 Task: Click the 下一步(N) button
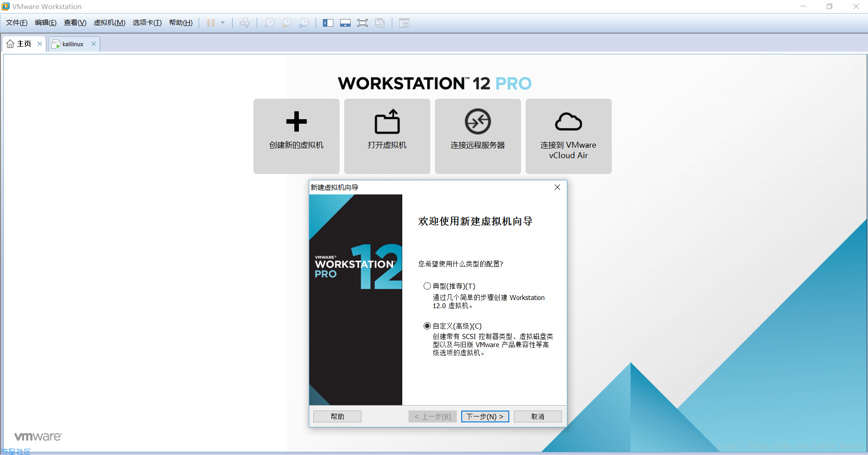tap(485, 416)
